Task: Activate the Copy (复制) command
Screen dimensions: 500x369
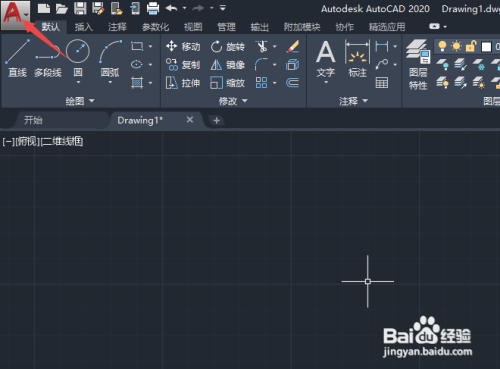Action: tap(183, 64)
